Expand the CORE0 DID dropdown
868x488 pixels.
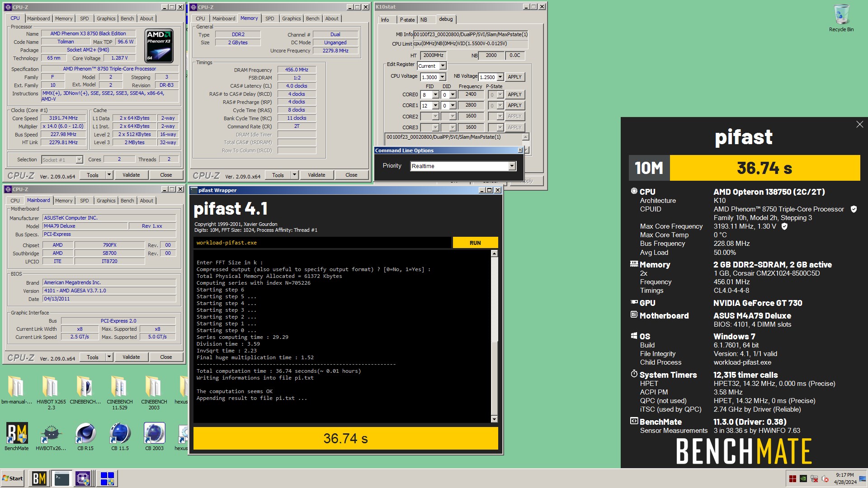tap(453, 95)
